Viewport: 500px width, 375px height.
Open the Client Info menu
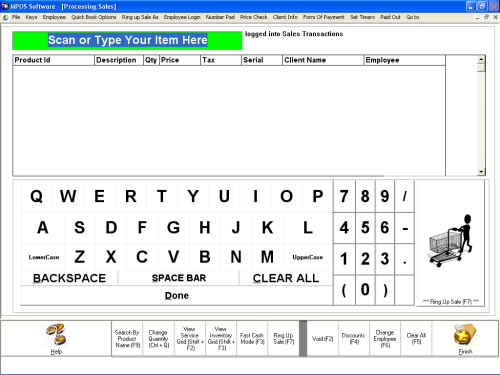click(285, 17)
